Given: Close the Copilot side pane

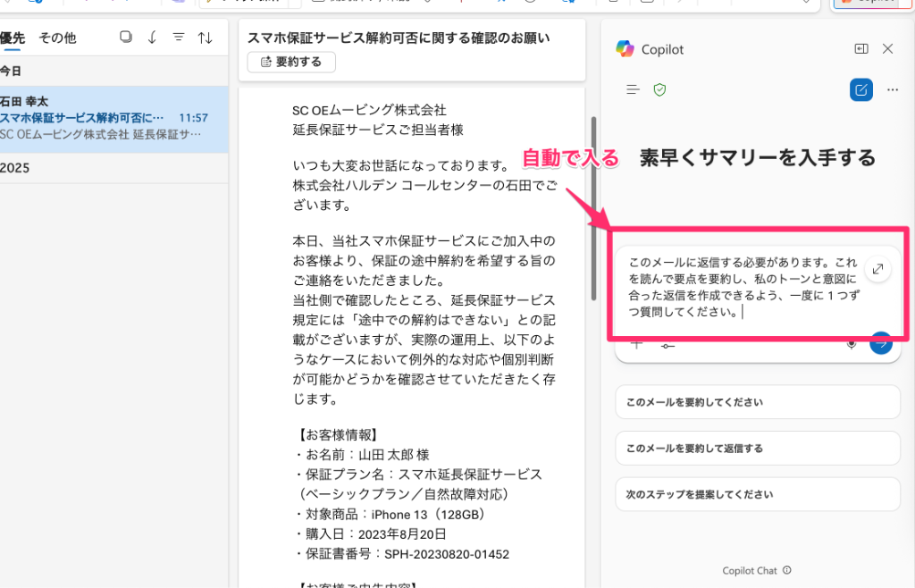Looking at the screenshot, I should [x=887, y=49].
